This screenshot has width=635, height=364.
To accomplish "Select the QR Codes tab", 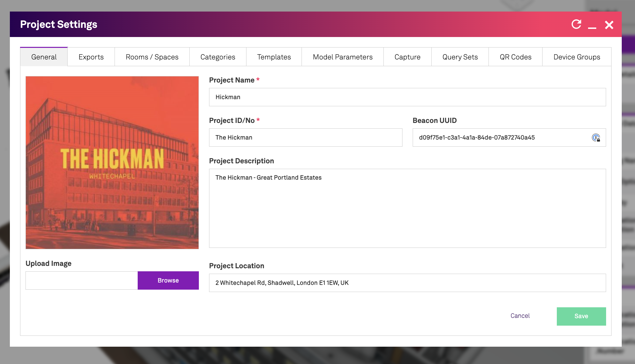I will pos(515,57).
